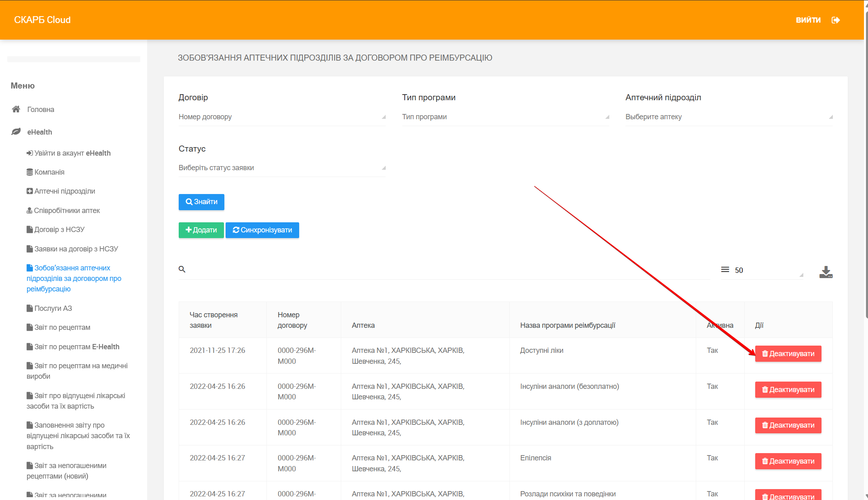The height and width of the screenshot is (500, 868).
Task: Open Аптечні підрозділи page
Action: coord(64,191)
